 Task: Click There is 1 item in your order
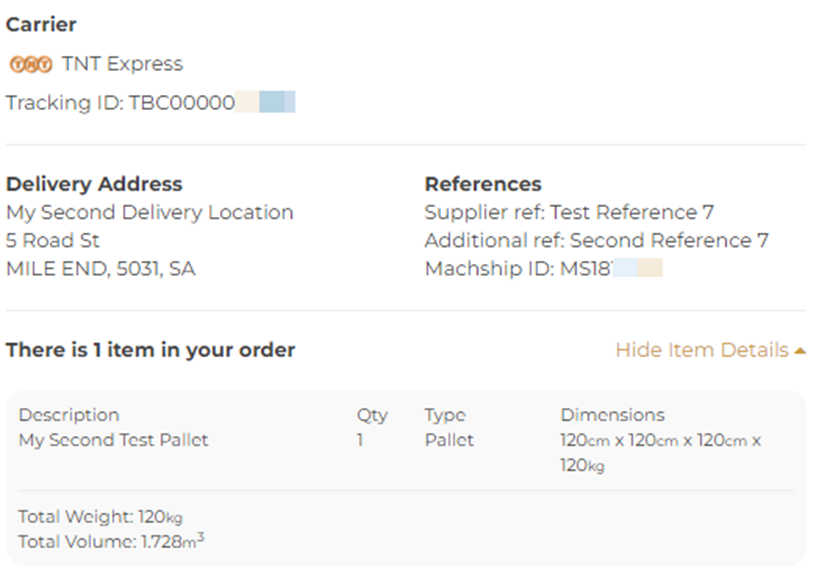pos(151,350)
